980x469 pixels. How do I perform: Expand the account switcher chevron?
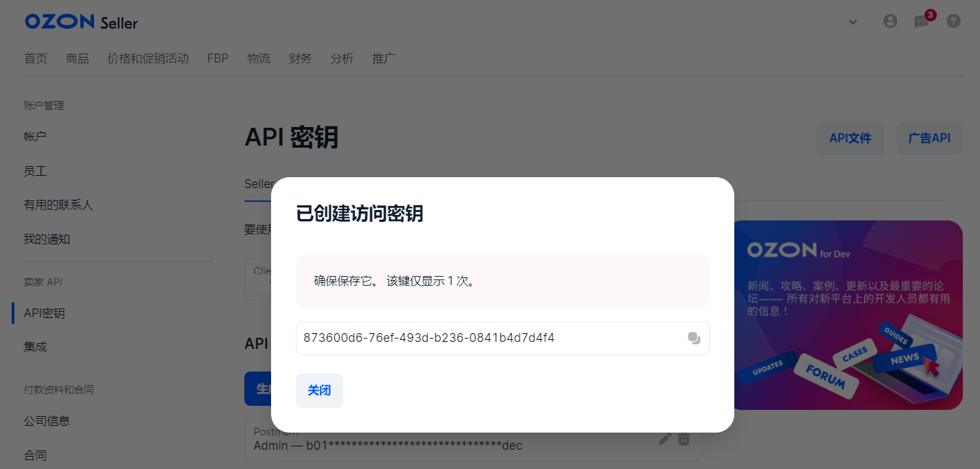(852, 21)
